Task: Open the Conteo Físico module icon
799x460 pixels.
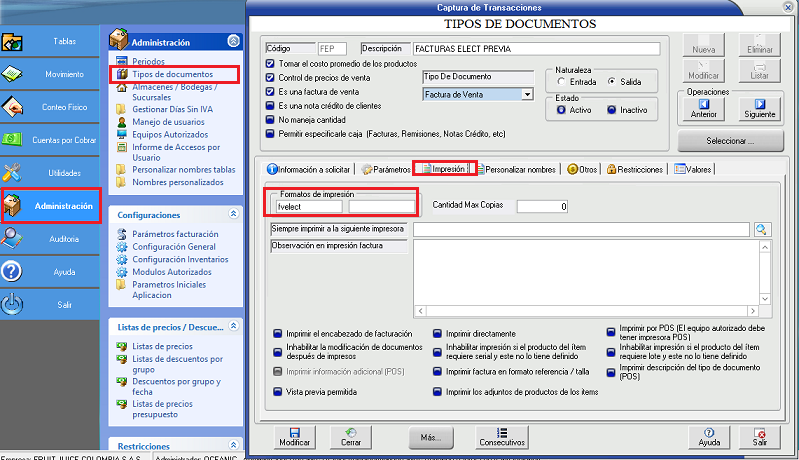Action: [x=14, y=106]
